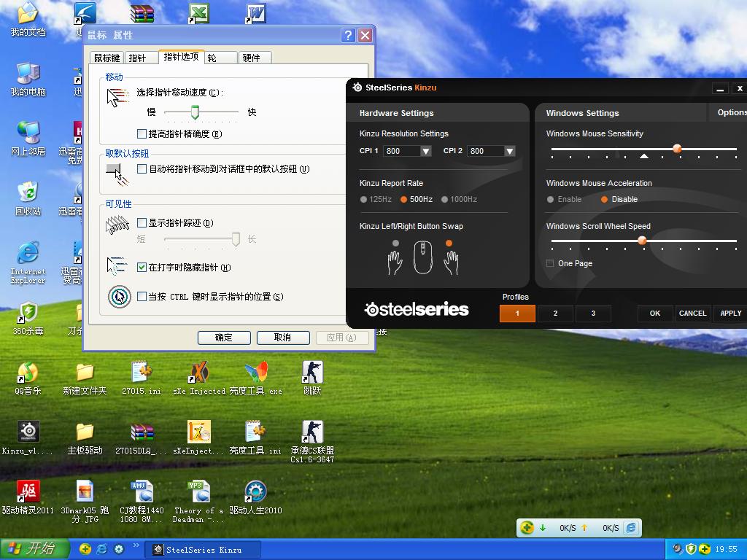Click 取消 in mouse properties
The width and height of the screenshot is (747, 560).
click(x=283, y=338)
